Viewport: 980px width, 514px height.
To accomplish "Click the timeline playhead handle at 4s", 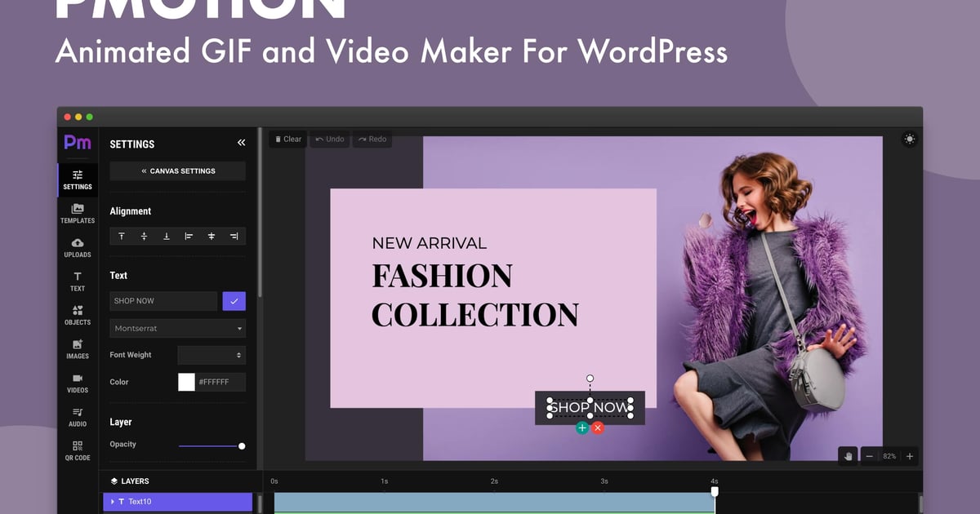I will tap(715, 491).
